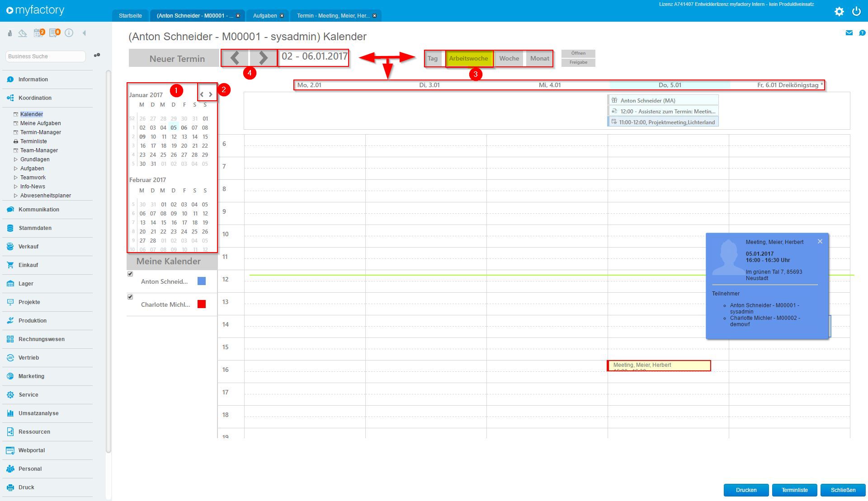Click the inbox envelope icon in sidebar toolbar
This screenshot has height=501, width=868.
[x=23, y=33]
